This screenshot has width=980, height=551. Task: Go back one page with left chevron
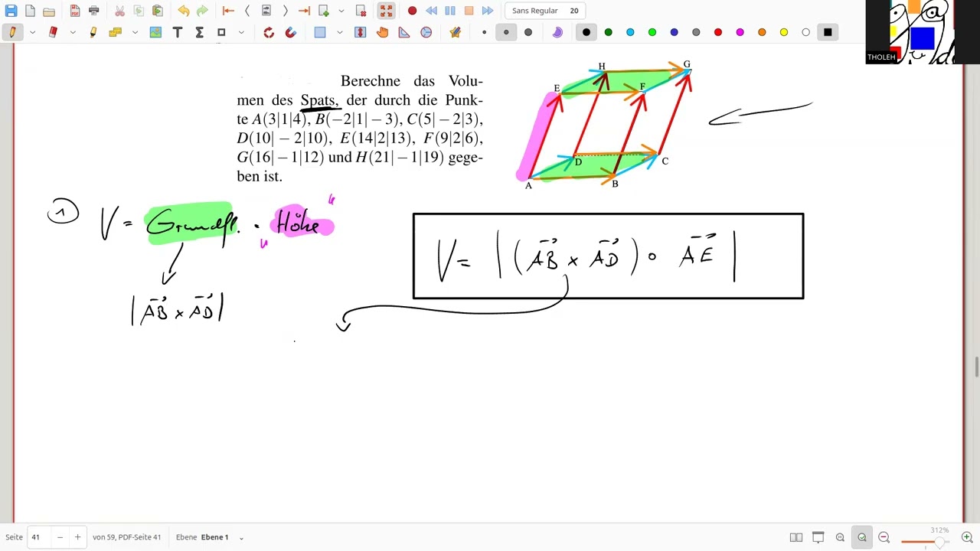click(247, 11)
